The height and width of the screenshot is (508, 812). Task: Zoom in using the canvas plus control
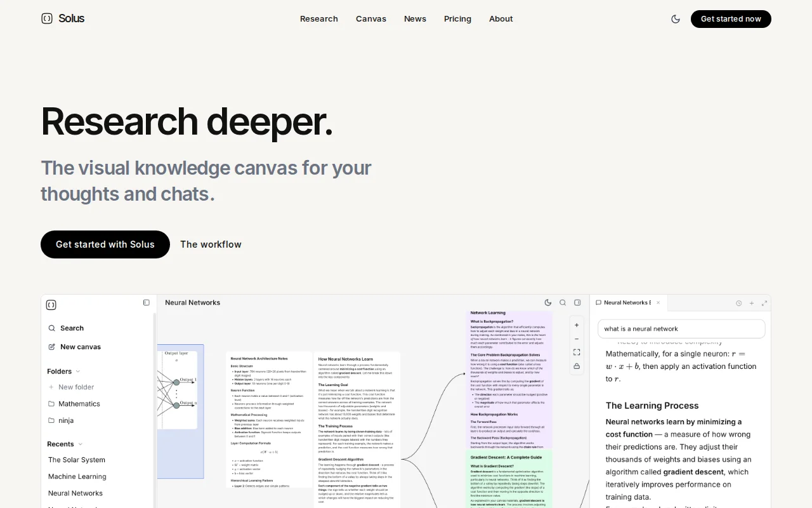click(x=577, y=325)
